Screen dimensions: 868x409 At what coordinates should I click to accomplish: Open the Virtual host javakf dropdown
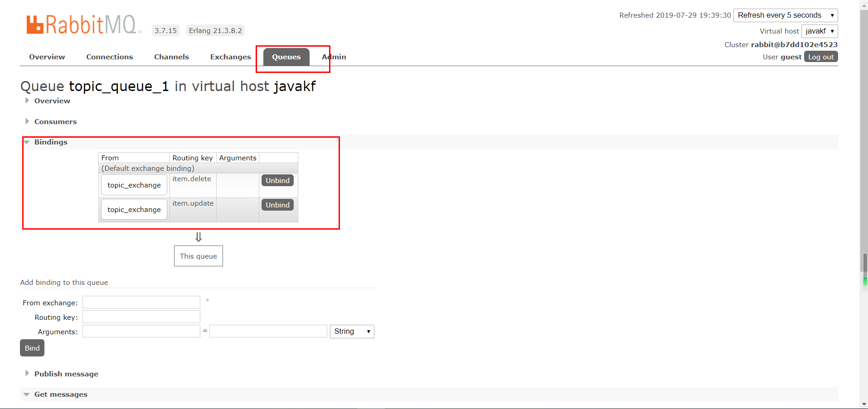pos(820,31)
